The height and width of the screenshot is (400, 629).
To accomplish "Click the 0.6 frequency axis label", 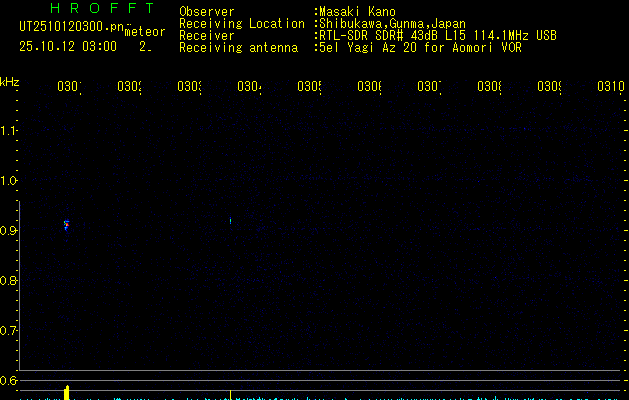I will (x=8, y=380).
